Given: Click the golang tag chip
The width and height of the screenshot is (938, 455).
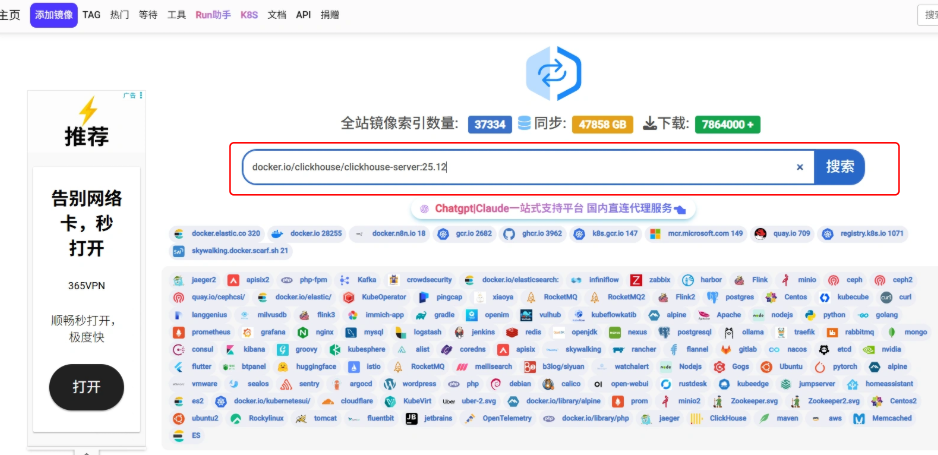Looking at the screenshot, I should pyautogui.click(x=877, y=314).
